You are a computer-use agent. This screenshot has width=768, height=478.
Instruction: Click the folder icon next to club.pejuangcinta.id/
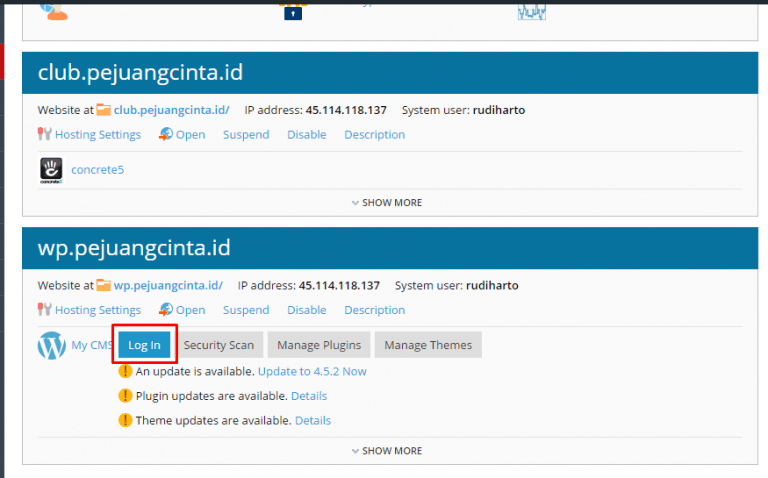103,110
